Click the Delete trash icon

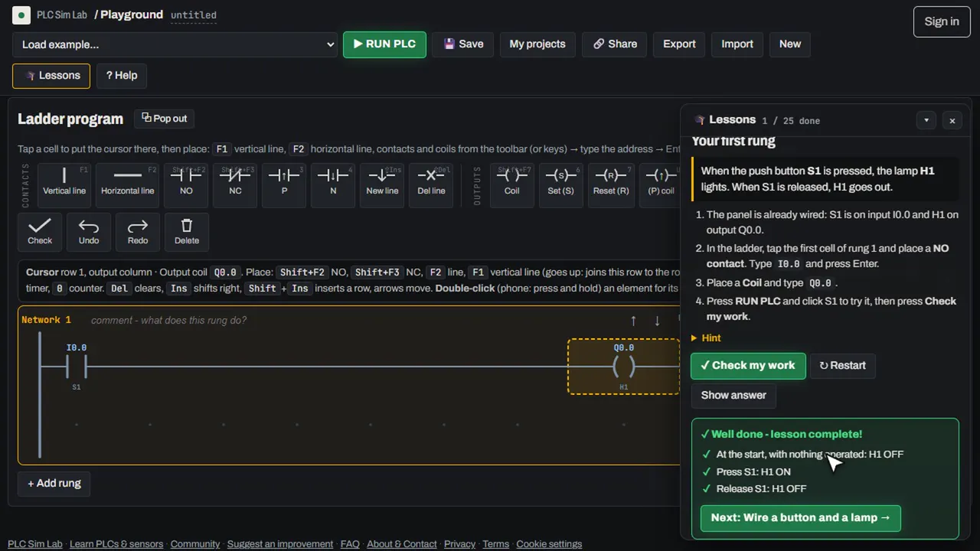coord(187,232)
